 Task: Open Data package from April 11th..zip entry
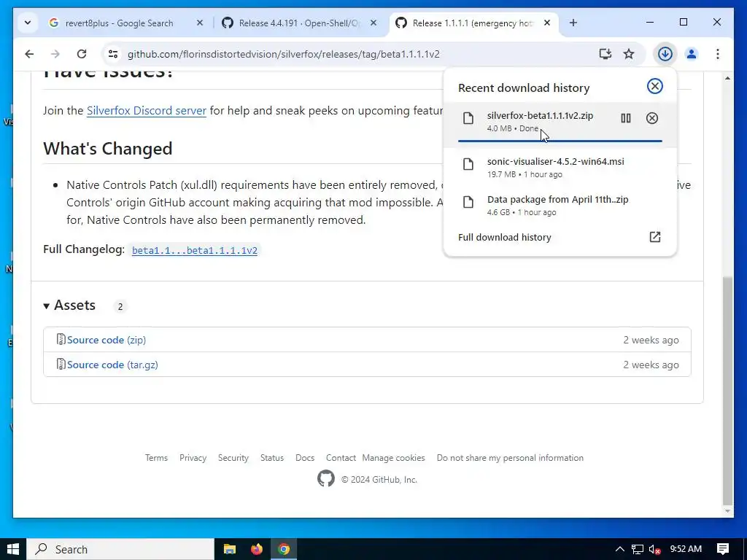tap(560, 205)
